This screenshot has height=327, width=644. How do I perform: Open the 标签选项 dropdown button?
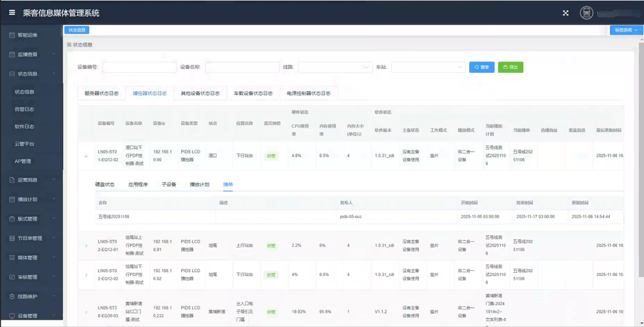pos(626,30)
